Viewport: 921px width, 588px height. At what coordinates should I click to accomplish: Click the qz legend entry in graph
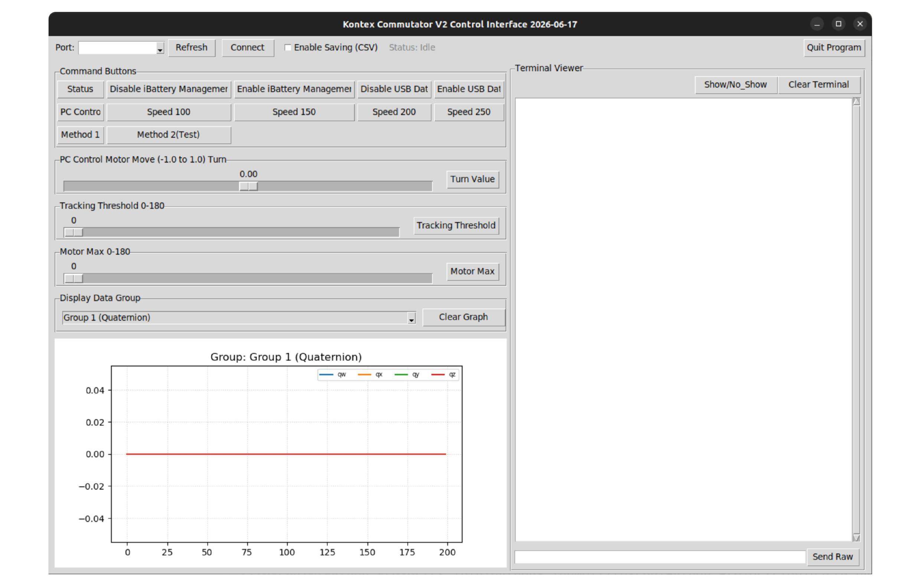click(x=443, y=375)
